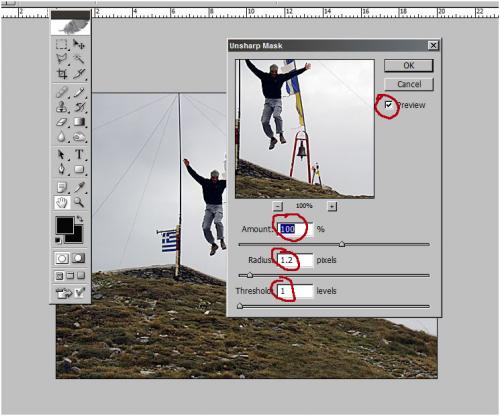Open the foreground color swatch

click(65, 225)
